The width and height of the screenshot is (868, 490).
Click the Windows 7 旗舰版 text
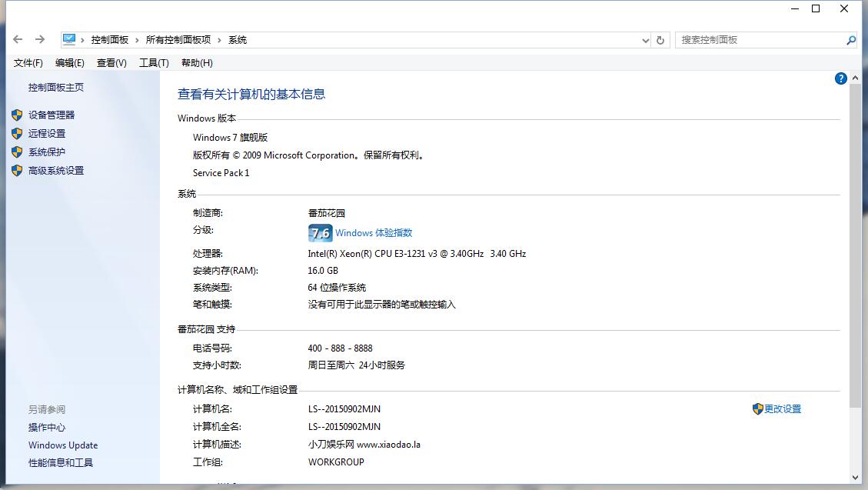[231, 138]
